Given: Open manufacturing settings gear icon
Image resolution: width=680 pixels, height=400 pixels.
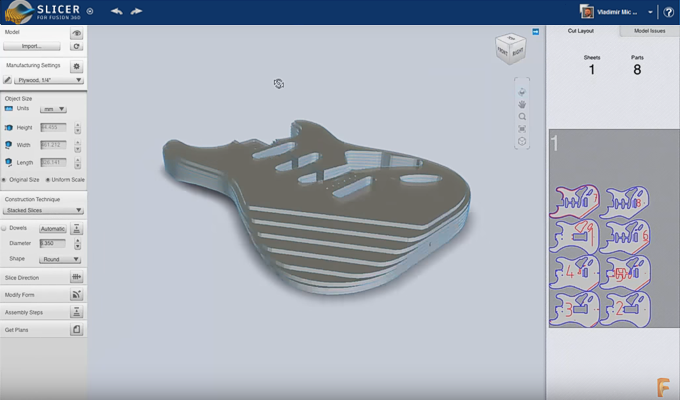Looking at the screenshot, I should tap(76, 65).
